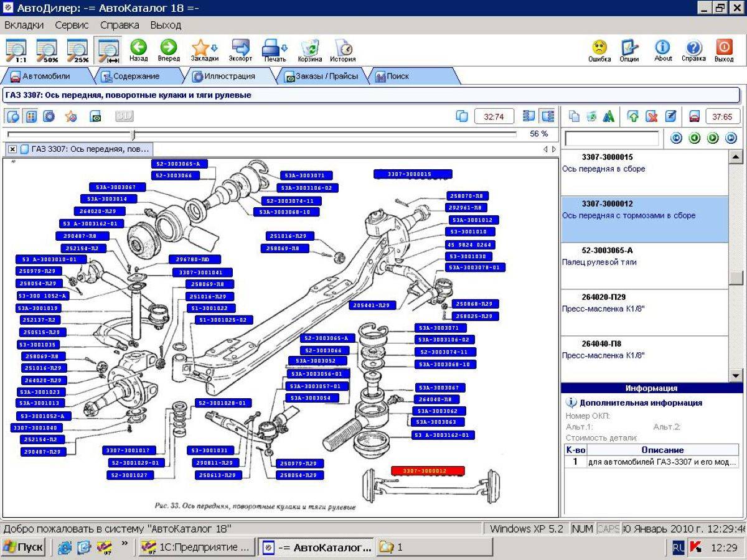Viewport: 747px width, 560px height.
Task: Open the История history icon
Action: point(343,48)
